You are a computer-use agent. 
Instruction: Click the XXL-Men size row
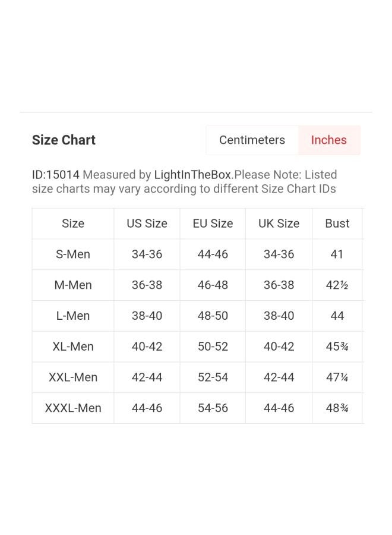198,377
